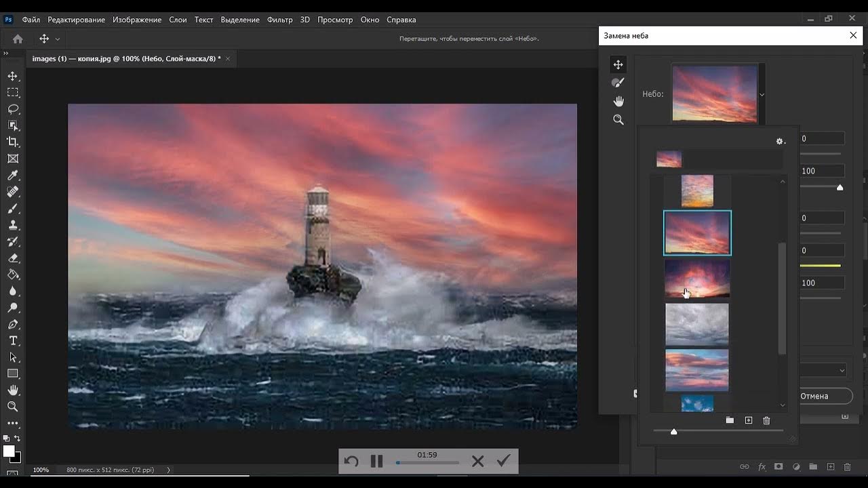Select Sky Brush tool in Замена неба dialog
The image size is (868, 488).
click(618, 83)
